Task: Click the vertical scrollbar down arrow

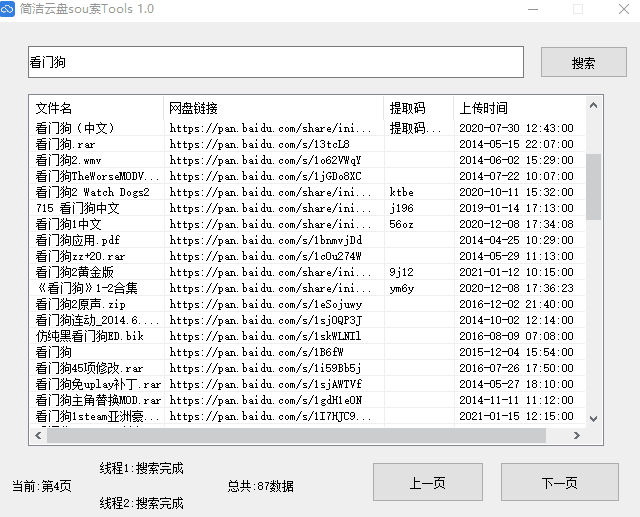Action: pos(593,419)
